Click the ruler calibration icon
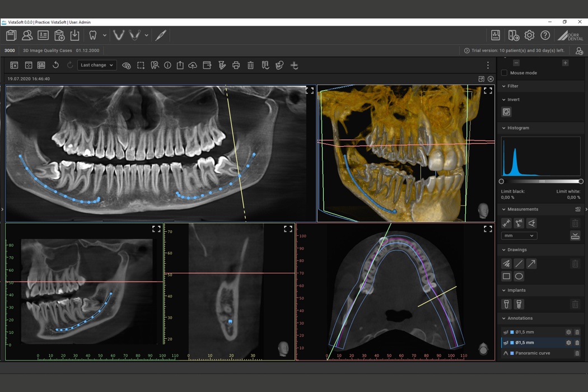The height and width of the screenshot is (392, 588). pos(575,236)
